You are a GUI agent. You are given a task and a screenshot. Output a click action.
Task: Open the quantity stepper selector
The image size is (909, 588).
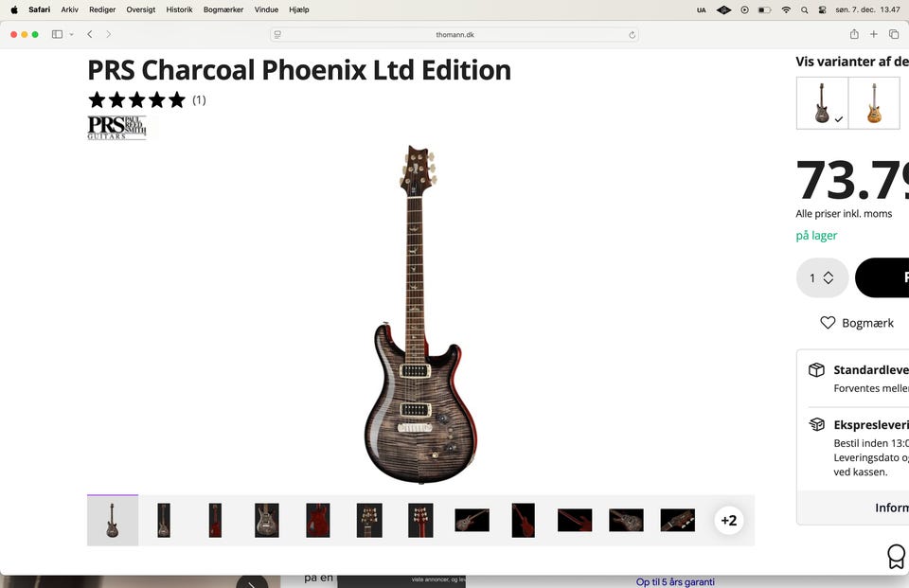click(822, 277)
